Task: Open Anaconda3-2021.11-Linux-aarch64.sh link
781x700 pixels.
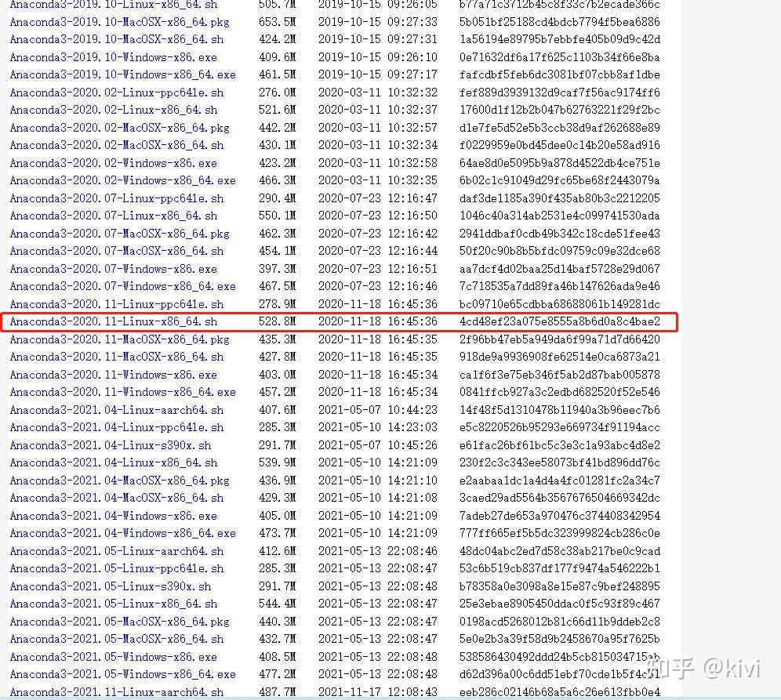Action: [117, 692]
